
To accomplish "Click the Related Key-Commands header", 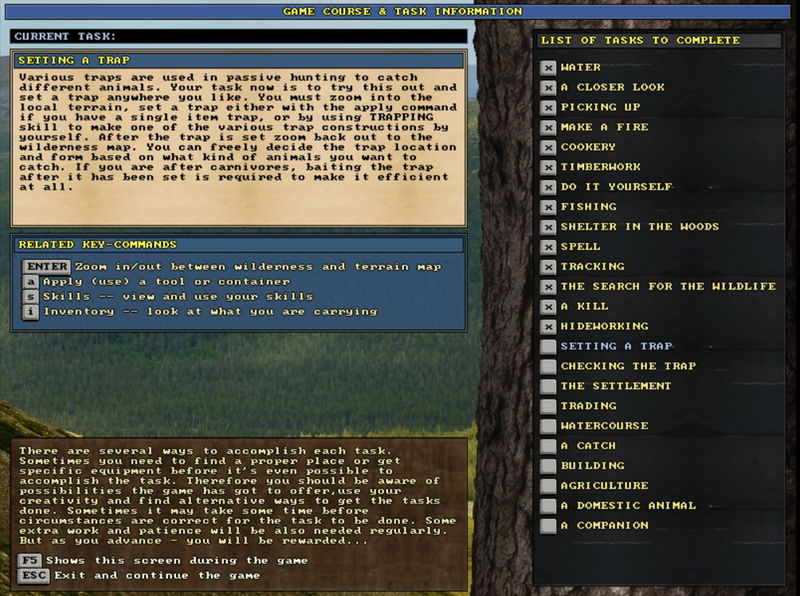I will click(x=239, y=245).
